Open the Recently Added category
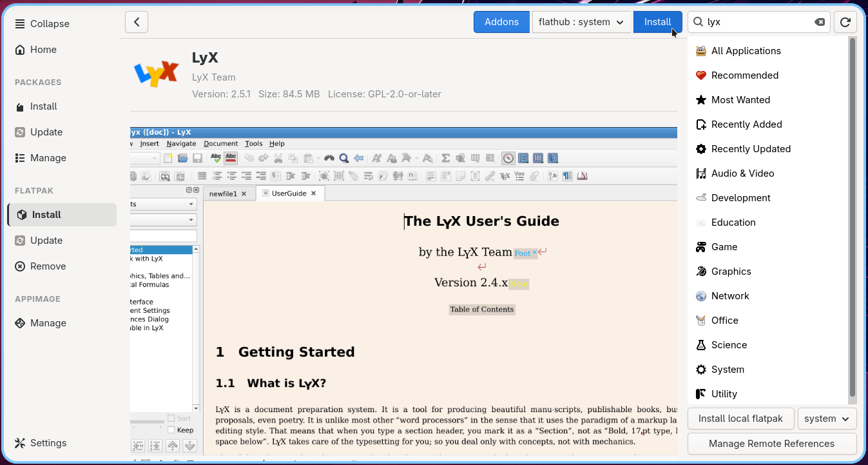Image resolution: width=868 pixels, height=465 pixels. [x=768, y=124]
